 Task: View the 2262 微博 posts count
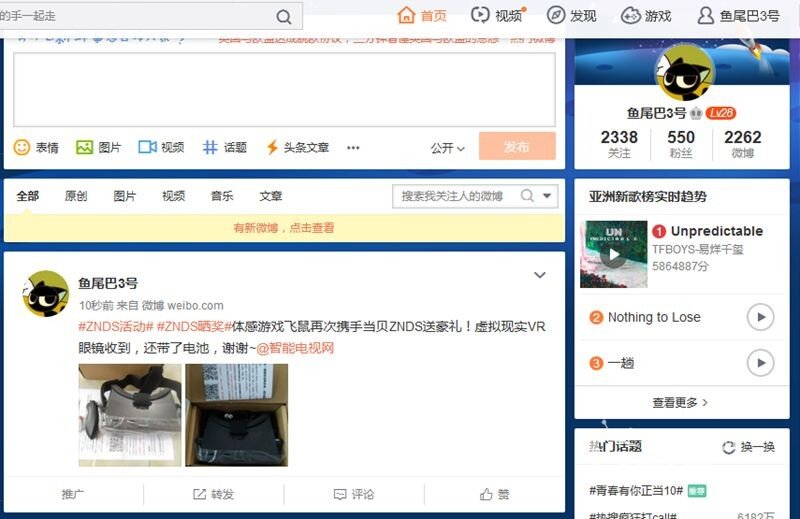coord(742,144)
